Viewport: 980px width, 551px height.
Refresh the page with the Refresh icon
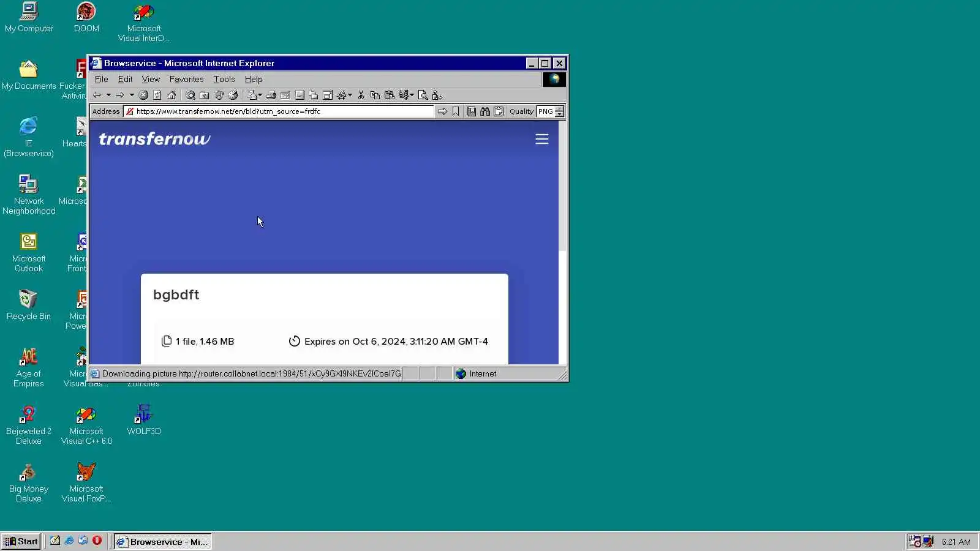coord(157,95)
